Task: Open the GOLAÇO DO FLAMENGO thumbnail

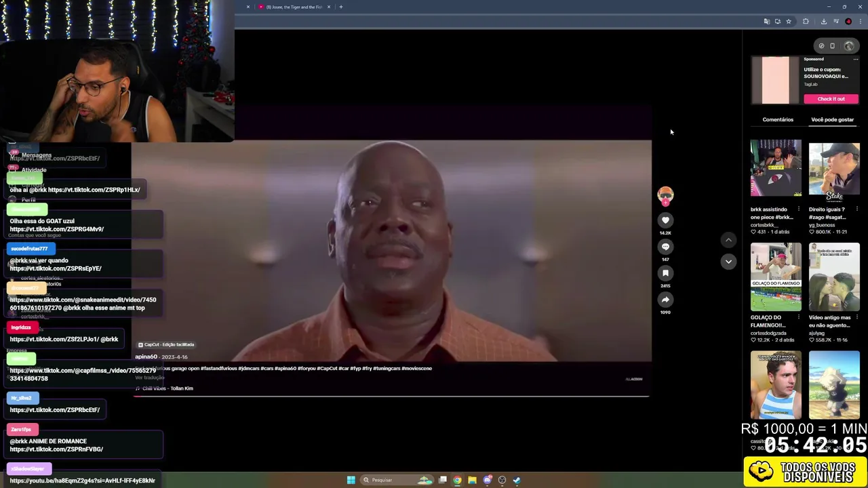Action: click(776, 277)
